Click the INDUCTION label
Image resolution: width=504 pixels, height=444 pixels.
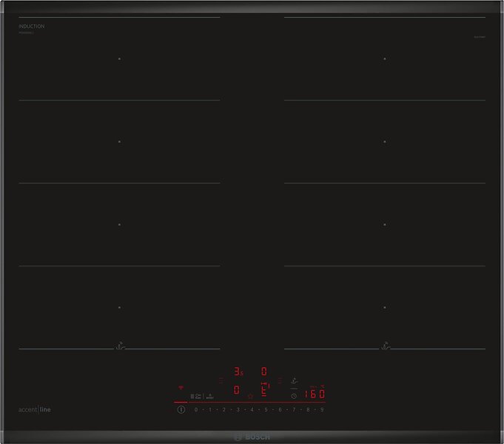[32, 27]
